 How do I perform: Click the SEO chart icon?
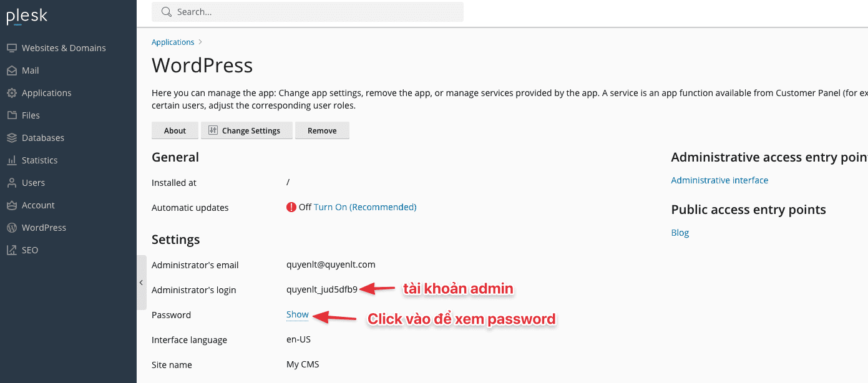[11, 250]
